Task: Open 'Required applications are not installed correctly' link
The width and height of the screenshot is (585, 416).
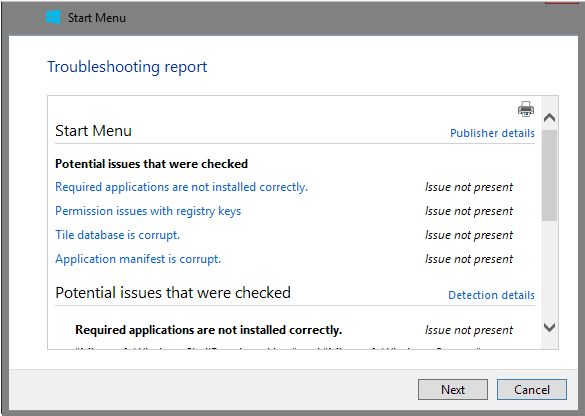Action: click(181, 187)
